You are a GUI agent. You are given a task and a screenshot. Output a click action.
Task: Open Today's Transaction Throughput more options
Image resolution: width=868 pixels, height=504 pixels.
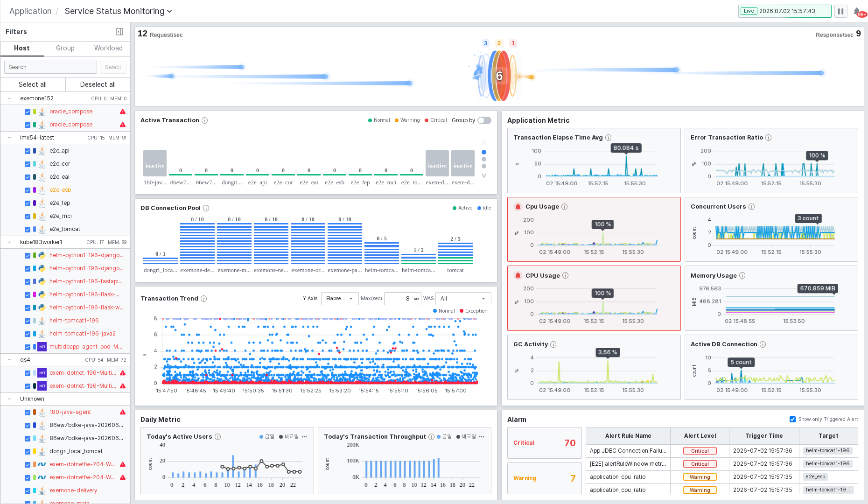482,437
